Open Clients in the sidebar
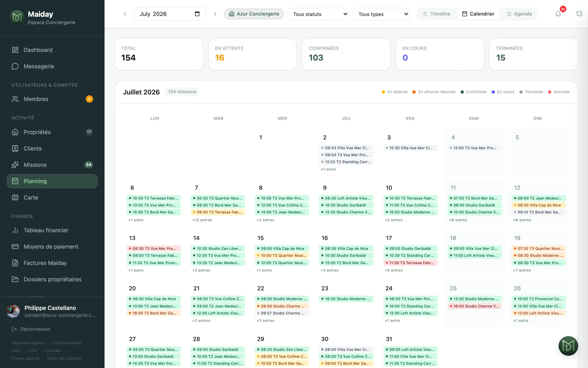 pos(52,148)
